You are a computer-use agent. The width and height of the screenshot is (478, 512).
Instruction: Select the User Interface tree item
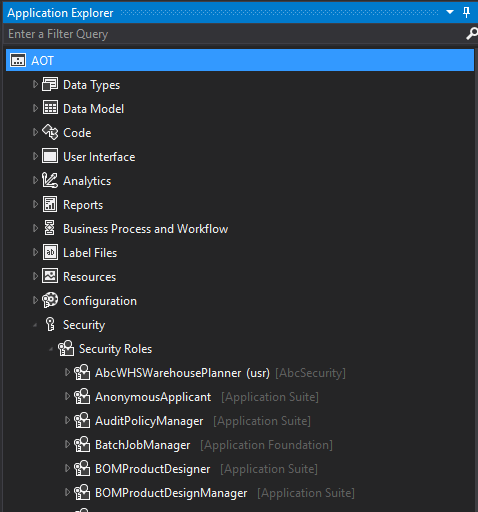[x=99, y=157]
